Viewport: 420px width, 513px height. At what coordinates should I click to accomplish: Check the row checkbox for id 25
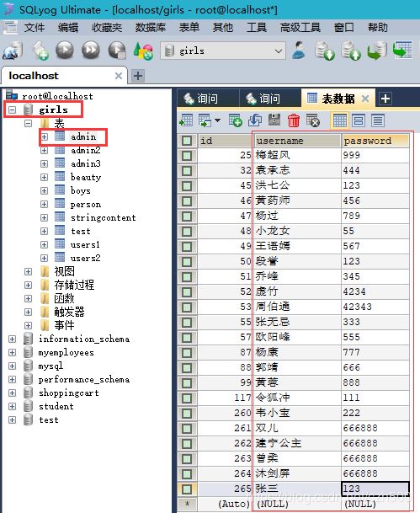[187, 155]
